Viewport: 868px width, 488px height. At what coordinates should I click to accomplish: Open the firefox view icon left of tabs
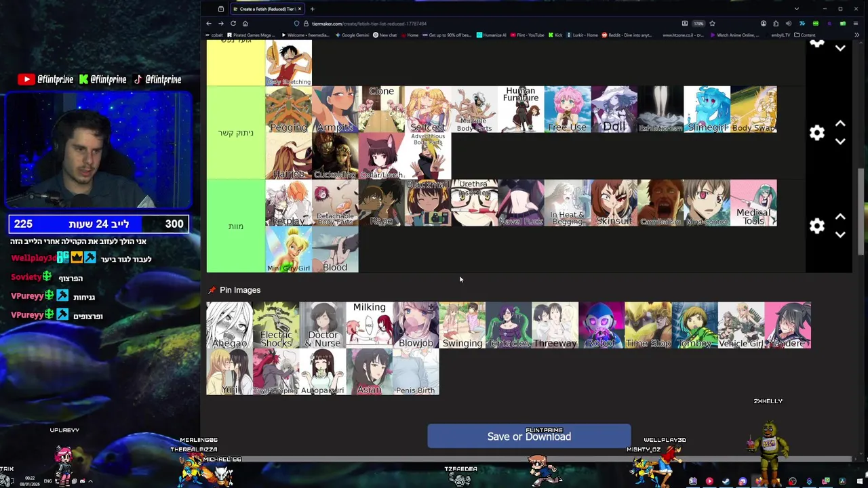pos(221,9)
